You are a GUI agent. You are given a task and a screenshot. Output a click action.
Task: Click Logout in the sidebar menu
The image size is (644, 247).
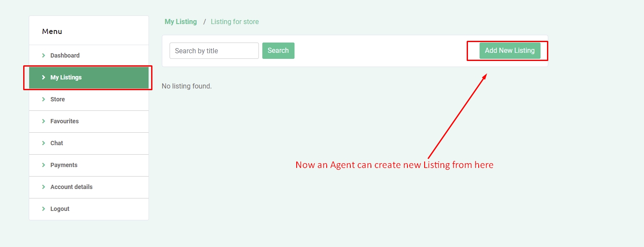point(89,209)
